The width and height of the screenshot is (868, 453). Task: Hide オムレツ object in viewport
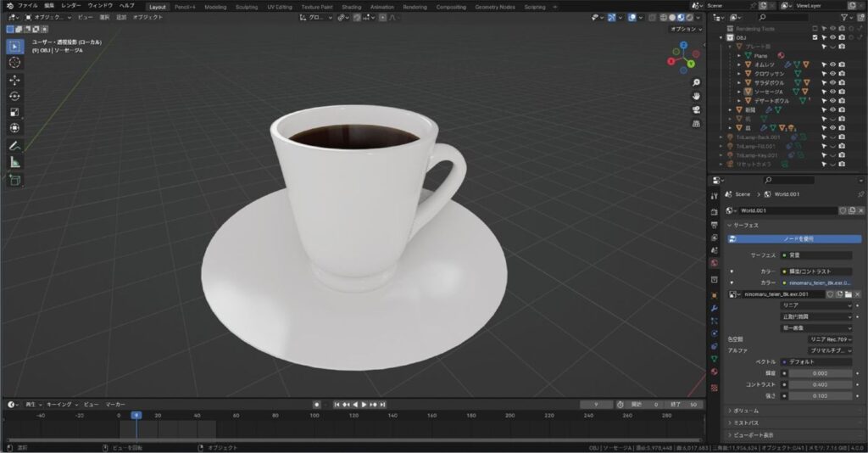[x=832, y=64]
